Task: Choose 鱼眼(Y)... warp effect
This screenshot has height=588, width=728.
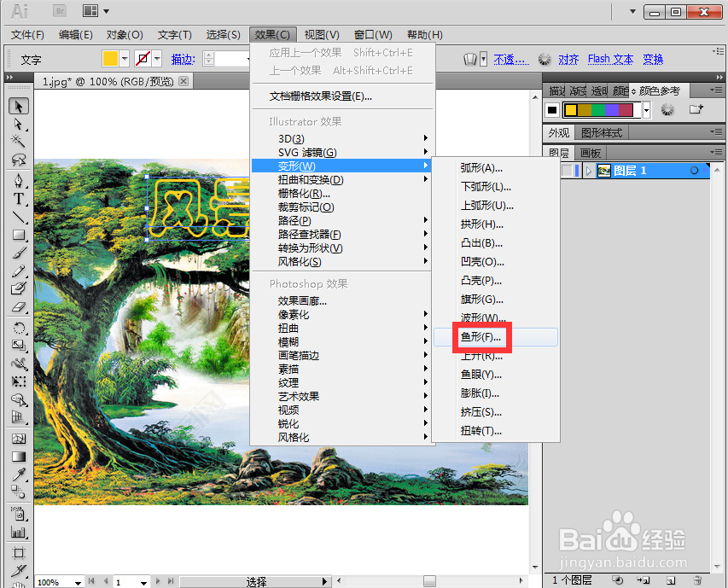Action: coord(496,375)
